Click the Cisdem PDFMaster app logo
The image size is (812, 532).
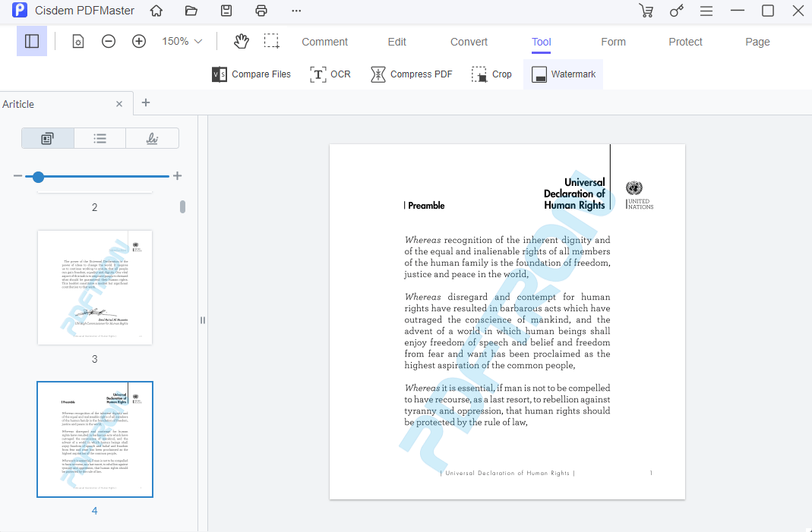click(20, 10)
